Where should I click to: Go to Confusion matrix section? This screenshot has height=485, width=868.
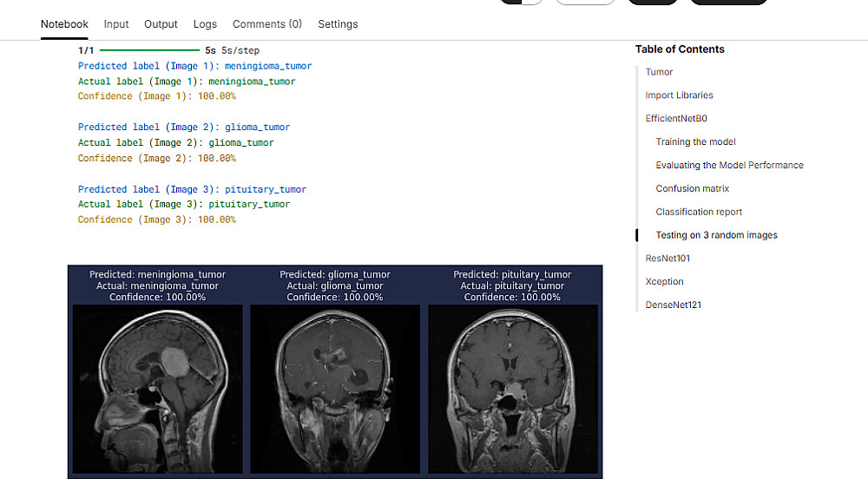tap(692, 189)
